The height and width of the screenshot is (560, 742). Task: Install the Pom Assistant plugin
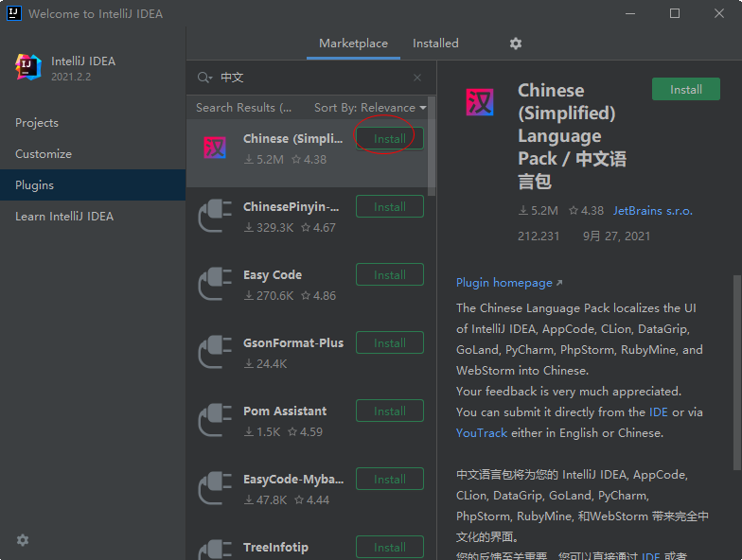[390, 411]
